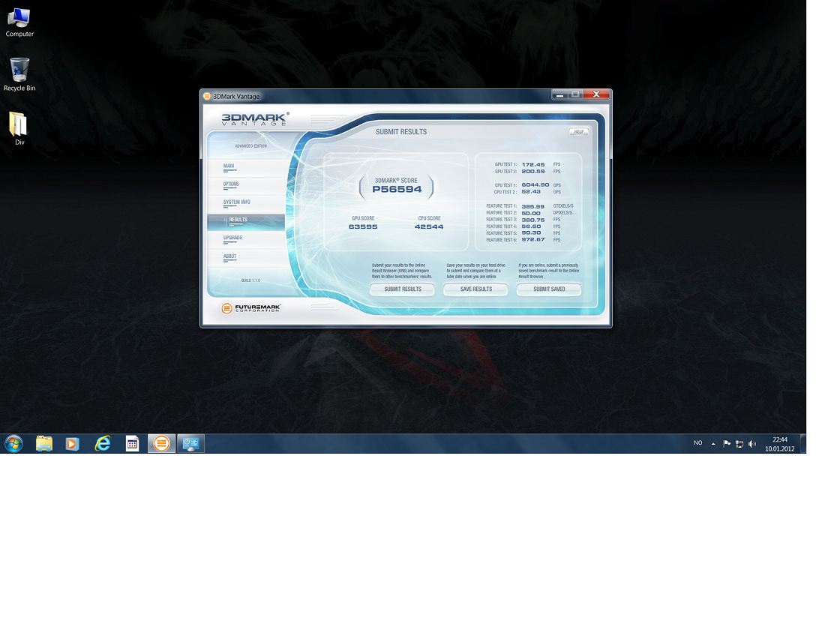Click the ADVANCED EDITION label
840x630 pixels.
click(x=250, y=146)
